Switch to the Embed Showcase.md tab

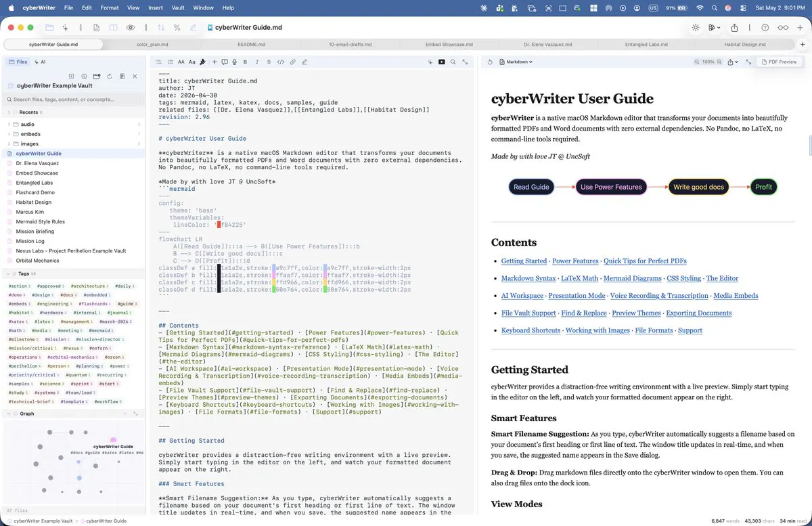(449, 44)
